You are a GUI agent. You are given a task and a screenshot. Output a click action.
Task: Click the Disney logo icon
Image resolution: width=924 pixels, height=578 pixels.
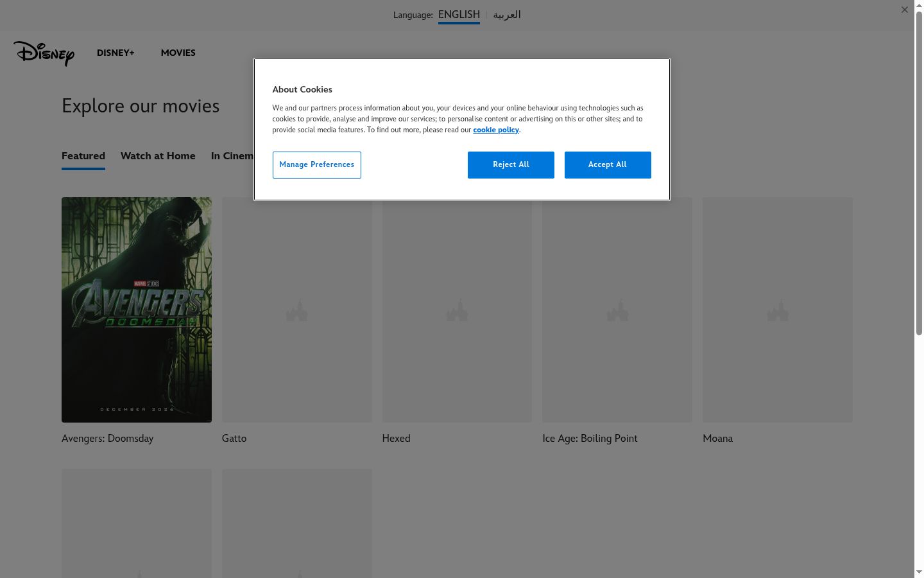44,53
